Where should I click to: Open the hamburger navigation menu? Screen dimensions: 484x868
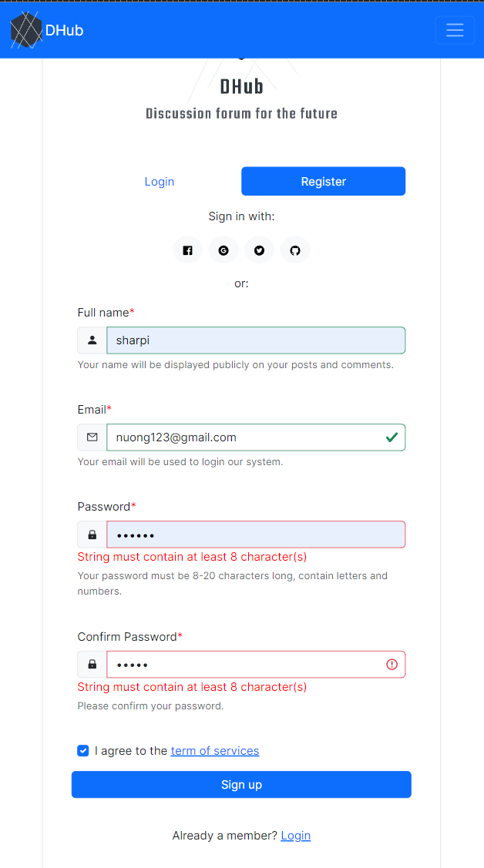[455, 30]
